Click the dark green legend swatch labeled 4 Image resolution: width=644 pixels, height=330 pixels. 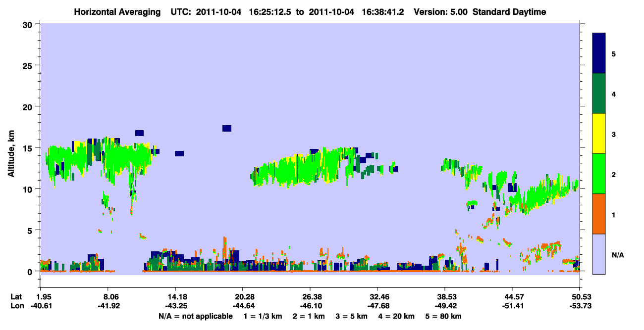[x=599, y=94]
